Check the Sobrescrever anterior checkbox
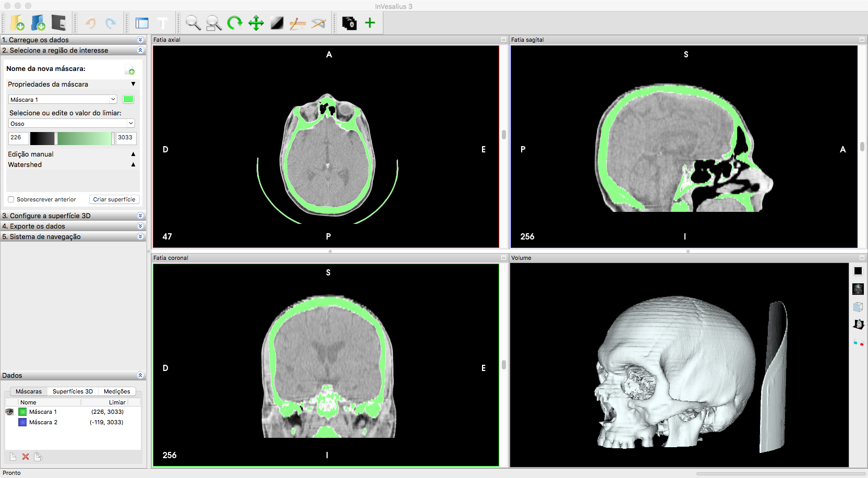868x478 pixels. pyautogui.click(x=11, y=199)
